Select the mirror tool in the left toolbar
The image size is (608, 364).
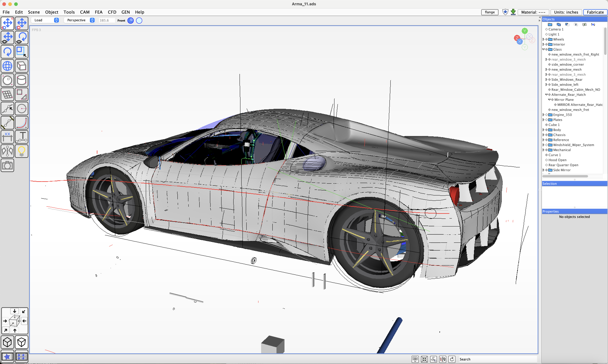[x=8, y=151]
